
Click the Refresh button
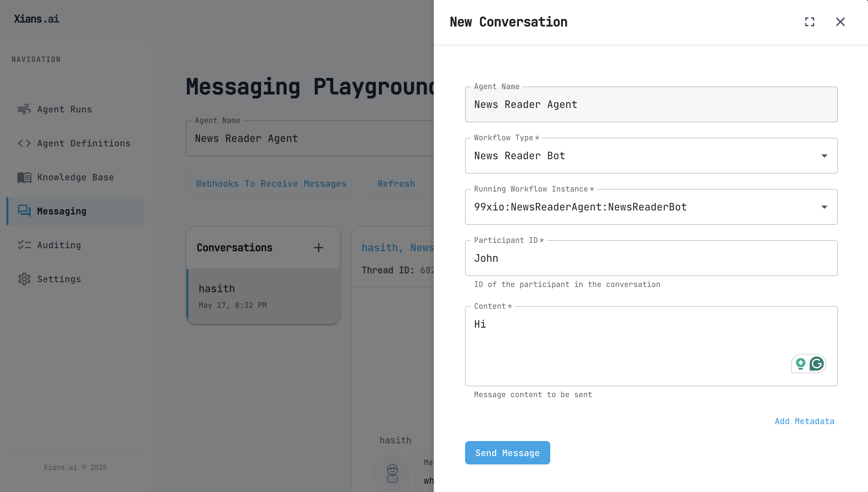point(396,184)
